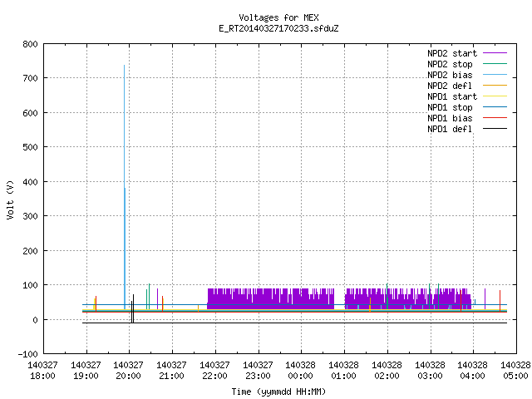The width and height of the screenshot is (532, 399).
Task: Click the light blue NPD2 bias legend line
Action: point(495,74)
